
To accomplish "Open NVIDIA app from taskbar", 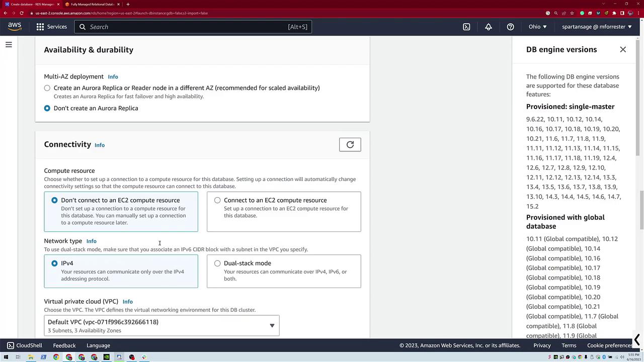I will pyautogui.click(x=107, y=357).
